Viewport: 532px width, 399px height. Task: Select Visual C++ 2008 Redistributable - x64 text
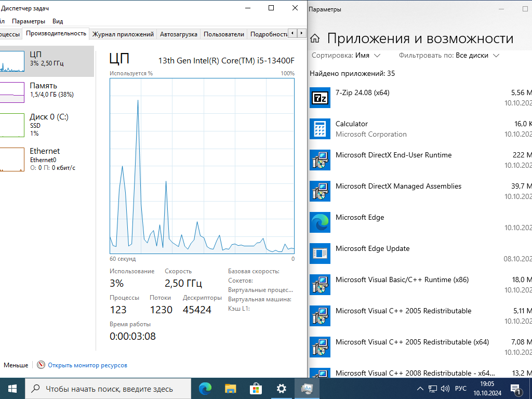click(x=415, y=374)
